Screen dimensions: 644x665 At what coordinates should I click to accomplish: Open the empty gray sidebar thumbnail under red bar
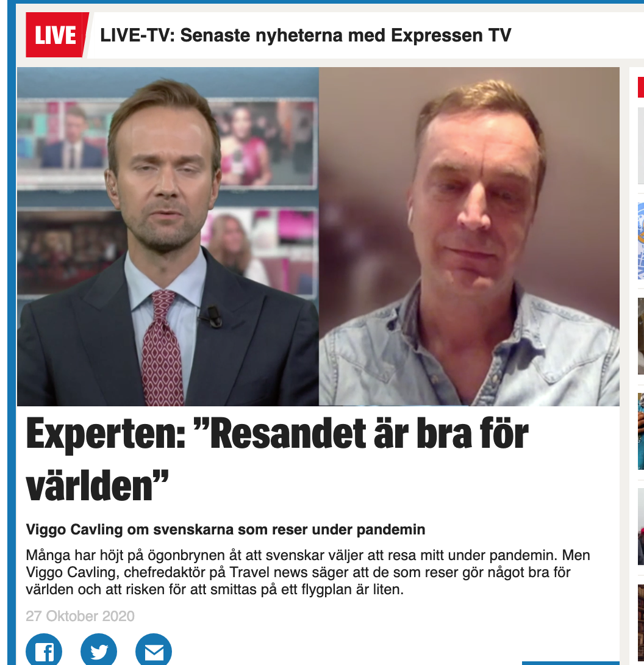[x=640, y=145]
